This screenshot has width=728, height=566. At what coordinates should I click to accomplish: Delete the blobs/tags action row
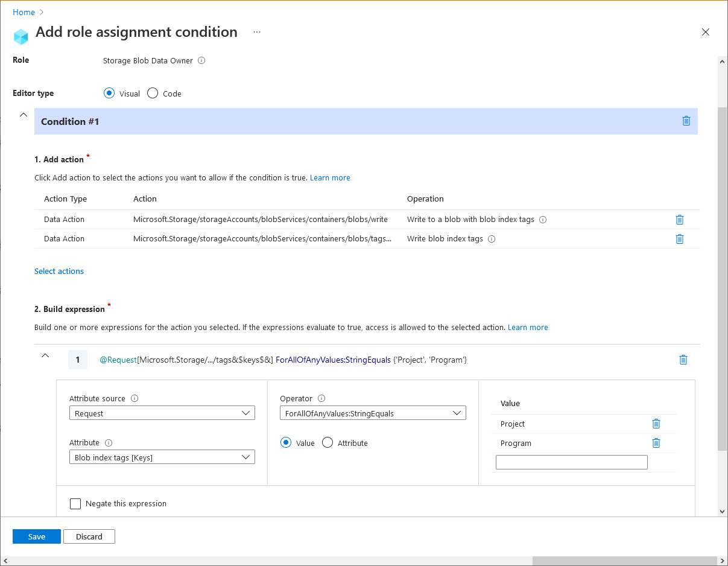(x=680, y=238)
